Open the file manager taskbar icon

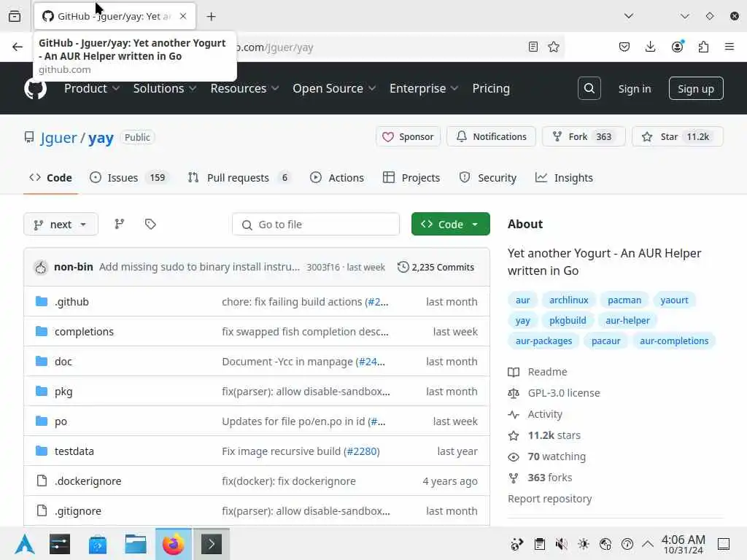[x=136, y=544]
